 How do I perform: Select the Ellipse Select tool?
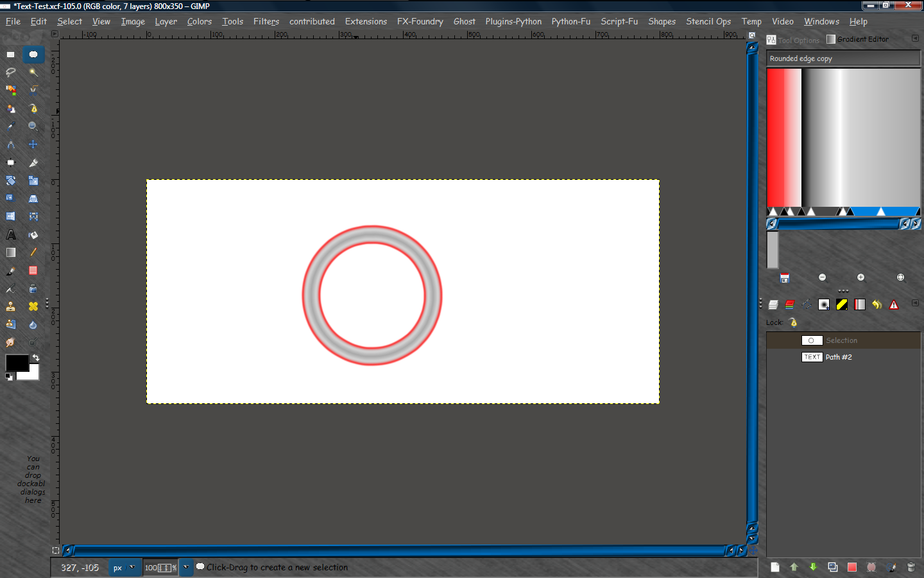click(x=33, y=55)
